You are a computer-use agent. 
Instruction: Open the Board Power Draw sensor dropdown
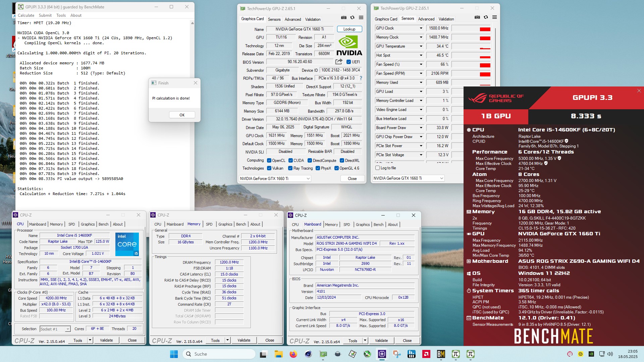[x=421, y=128]
